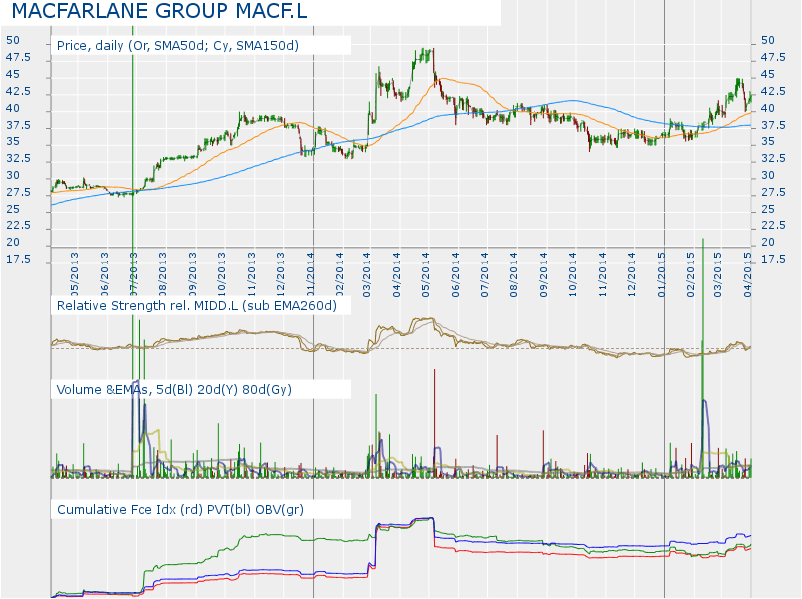Select 42.5 on the left price axis
Screen dimensions: 802x599
click(18, 91)
